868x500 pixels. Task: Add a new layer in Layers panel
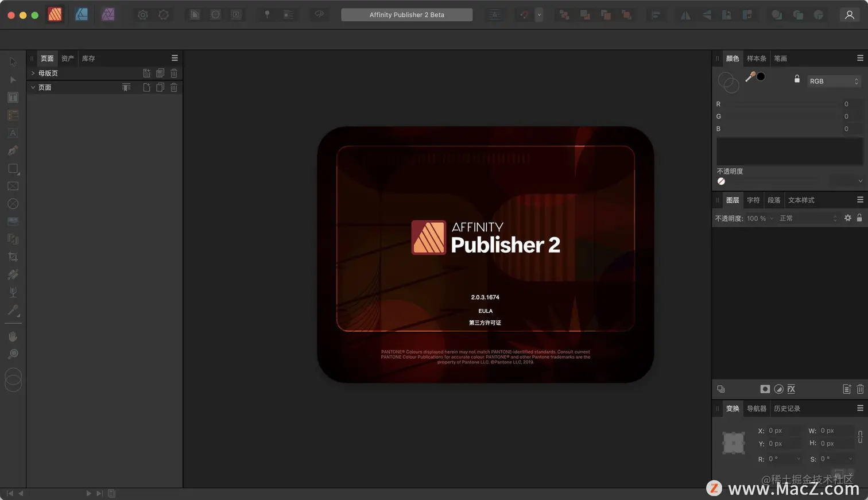847,389
